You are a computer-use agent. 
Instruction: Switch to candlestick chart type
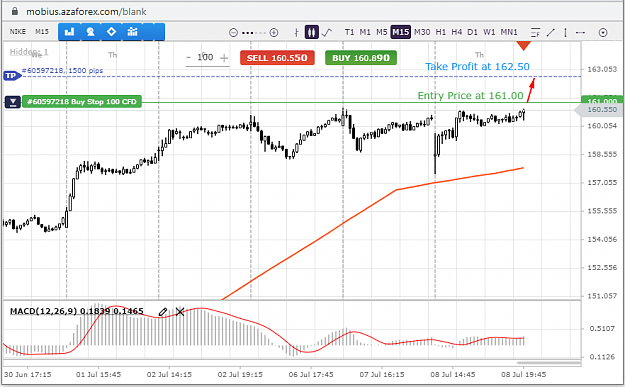312,32
